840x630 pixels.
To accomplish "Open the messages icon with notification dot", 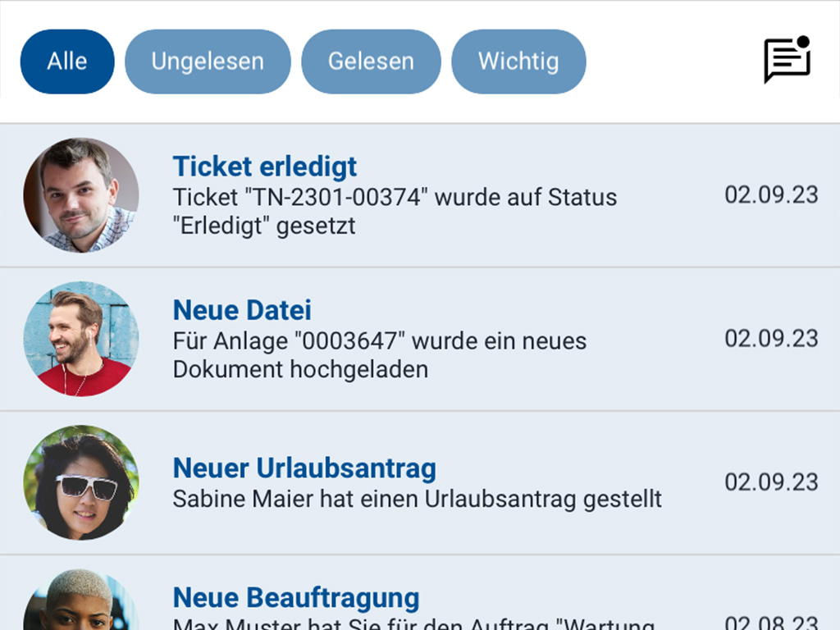I will 787,61.
